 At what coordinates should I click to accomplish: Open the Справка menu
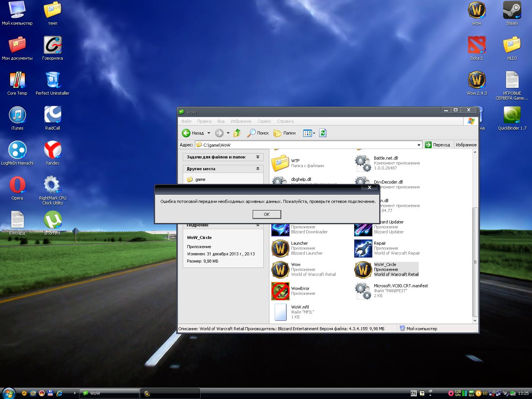pyautogui.click(x=285, y=121)
